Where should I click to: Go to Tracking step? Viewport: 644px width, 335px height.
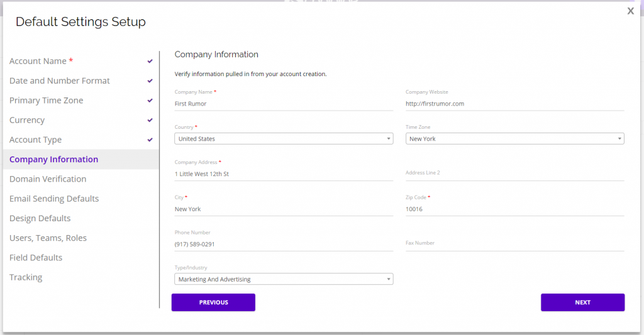click(x=81, y=278)
